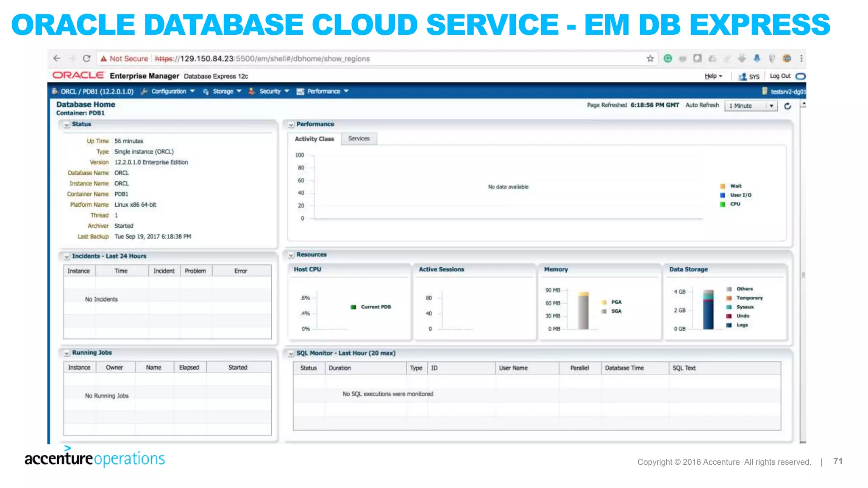Image resolution: width=868 pixels, height=488 pixels.
Task: Click the Memory bar chart column
Action: tap(584, 311)
